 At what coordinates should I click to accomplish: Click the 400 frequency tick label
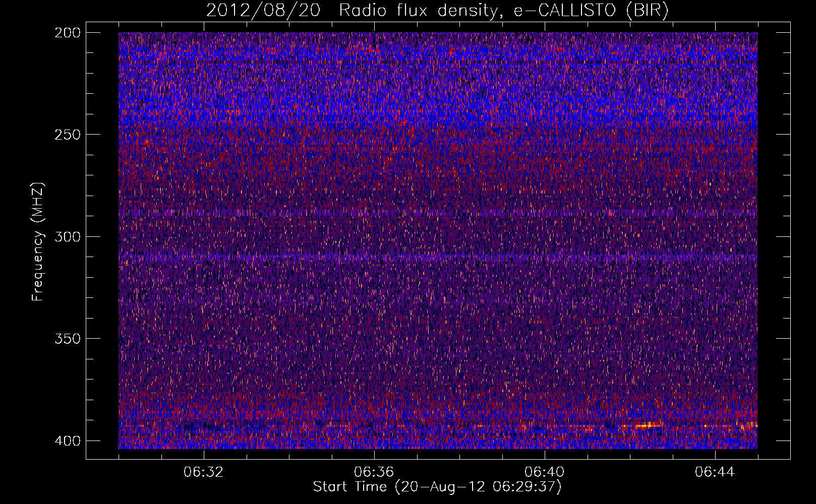coord(68,440)
